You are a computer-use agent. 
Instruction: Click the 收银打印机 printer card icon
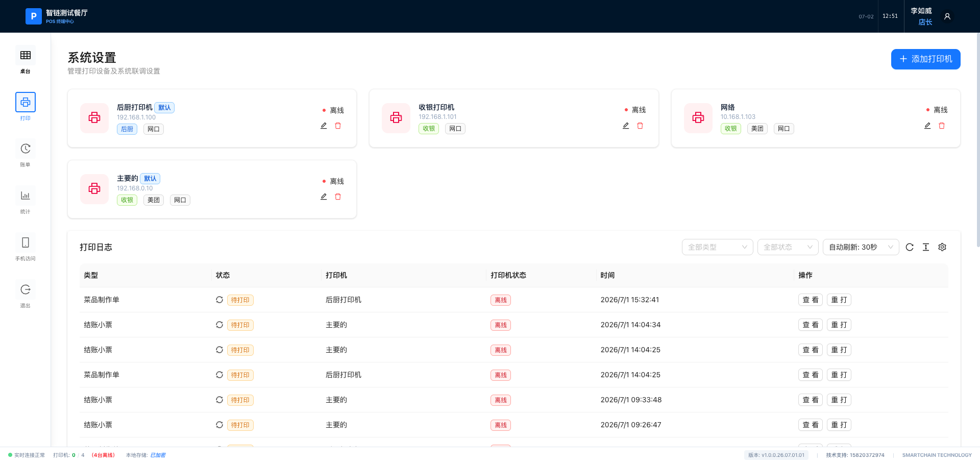(x=396, y=118)
